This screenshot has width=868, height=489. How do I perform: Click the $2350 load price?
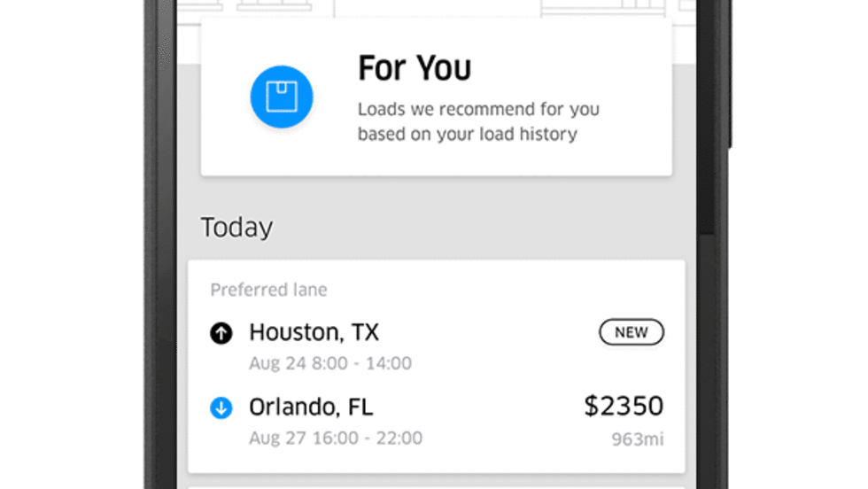tap(624, 406)
